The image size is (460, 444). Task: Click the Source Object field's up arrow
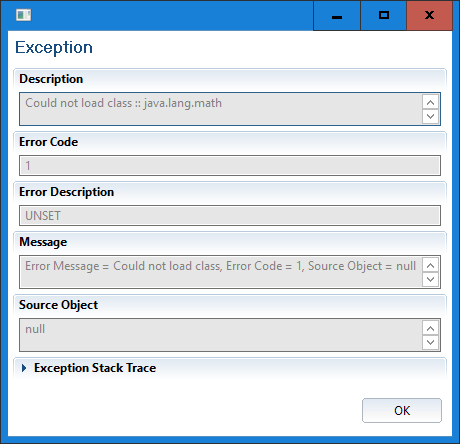[x=430, y=328]
